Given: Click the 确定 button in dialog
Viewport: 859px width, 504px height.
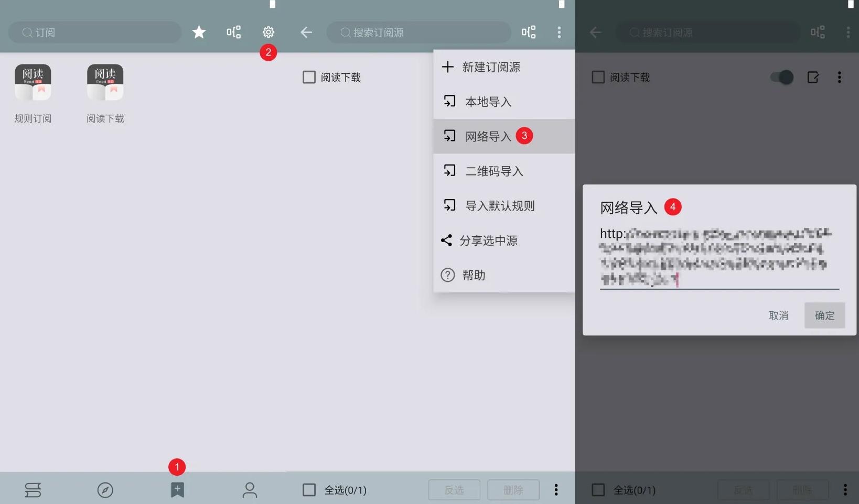Looking at the screenshot, I should [824, 315].
